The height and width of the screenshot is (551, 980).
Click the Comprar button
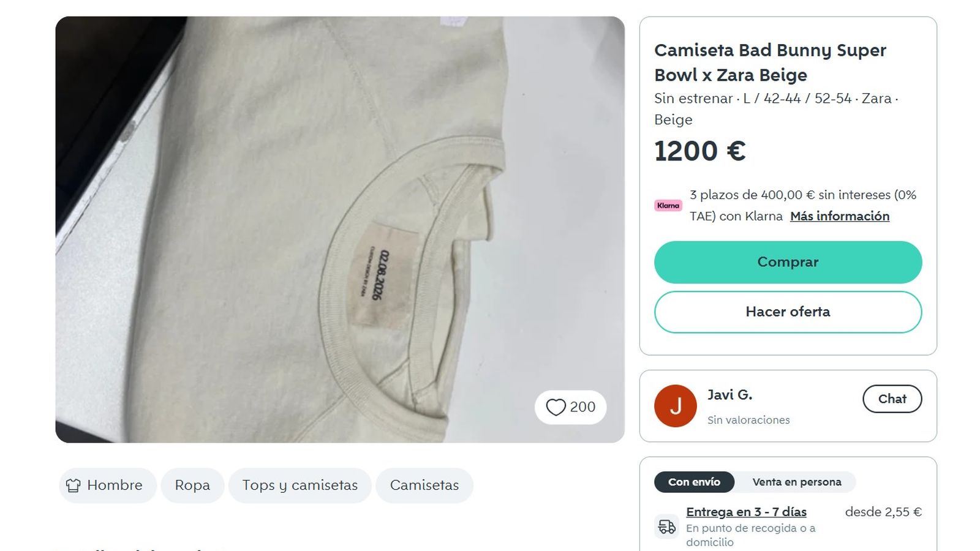point(788,261)
